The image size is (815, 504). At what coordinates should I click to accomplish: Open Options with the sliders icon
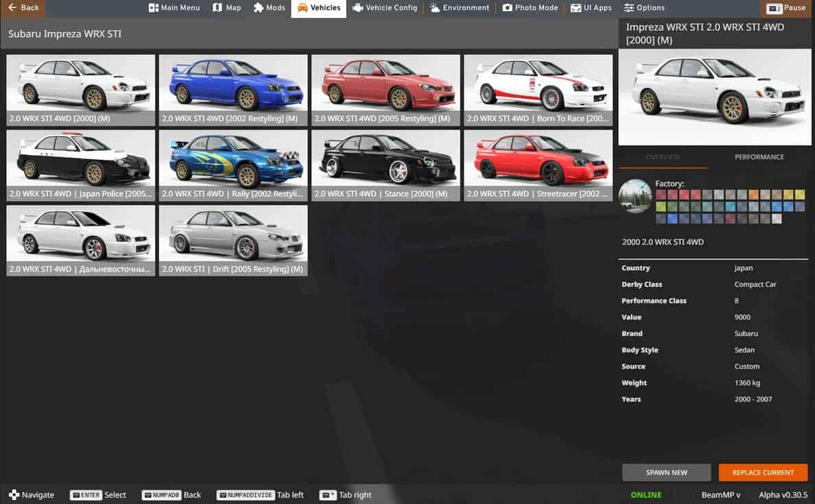point(629,8)
